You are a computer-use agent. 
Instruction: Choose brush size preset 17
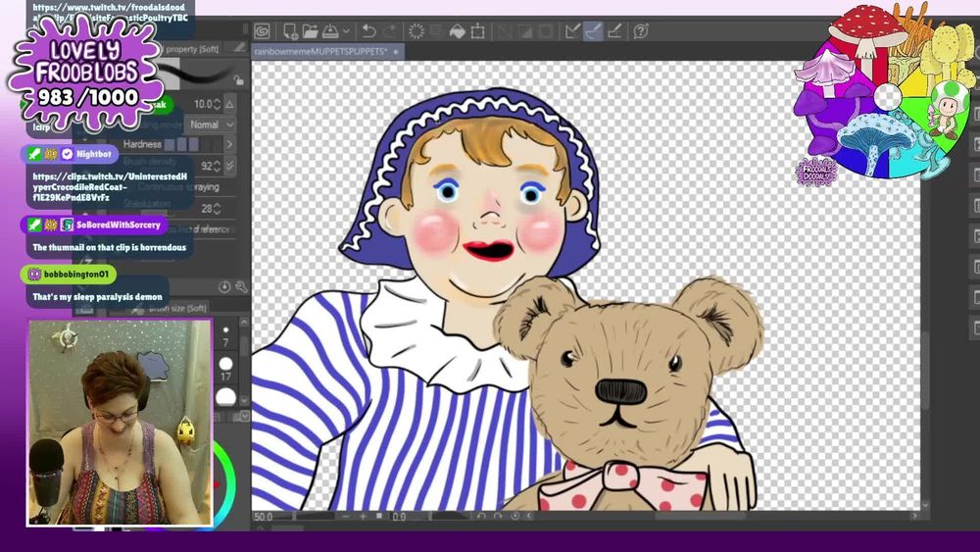[x=225, y=369]
